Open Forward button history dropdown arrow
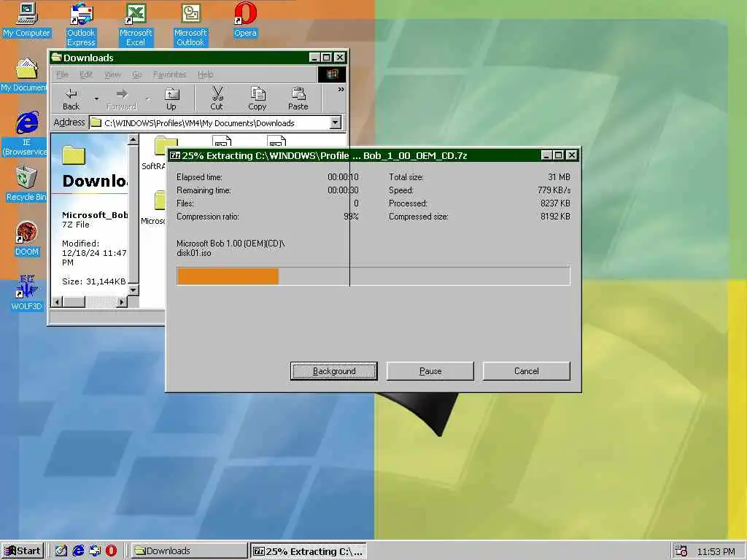The image size is (747, 560). coord(147,99)
